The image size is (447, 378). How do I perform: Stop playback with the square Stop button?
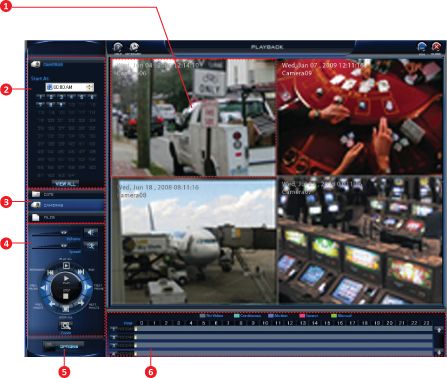[x=66, y=296]
